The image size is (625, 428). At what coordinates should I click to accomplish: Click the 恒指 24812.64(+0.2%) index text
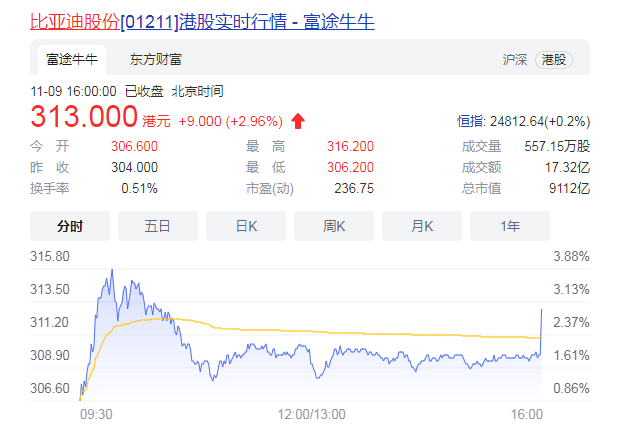pyautogui.click(x=523, y=121)
